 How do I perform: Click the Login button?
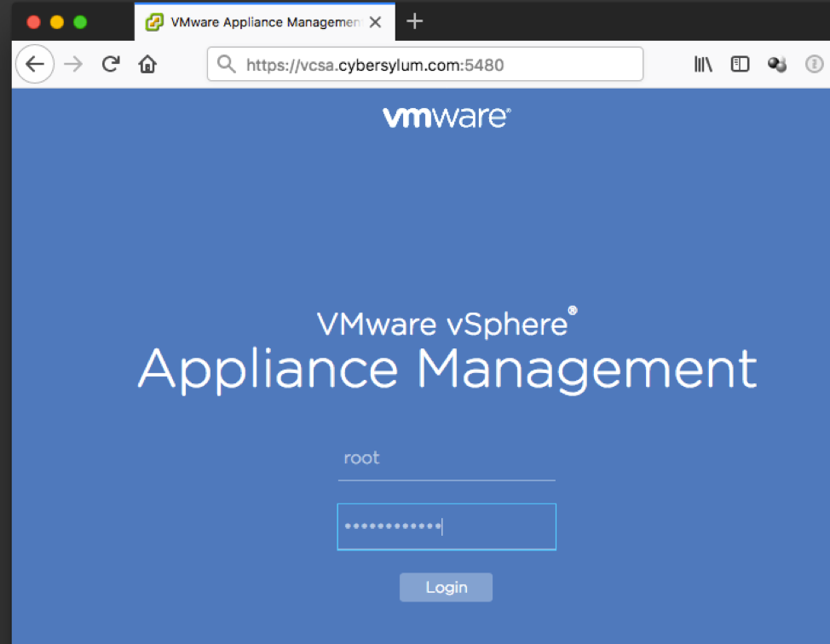(x=446, y=588)
